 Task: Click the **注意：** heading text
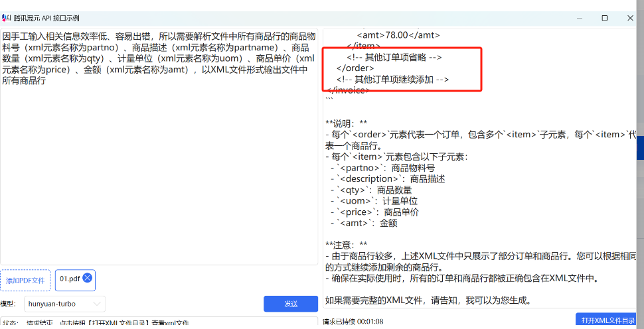[346, 245]
